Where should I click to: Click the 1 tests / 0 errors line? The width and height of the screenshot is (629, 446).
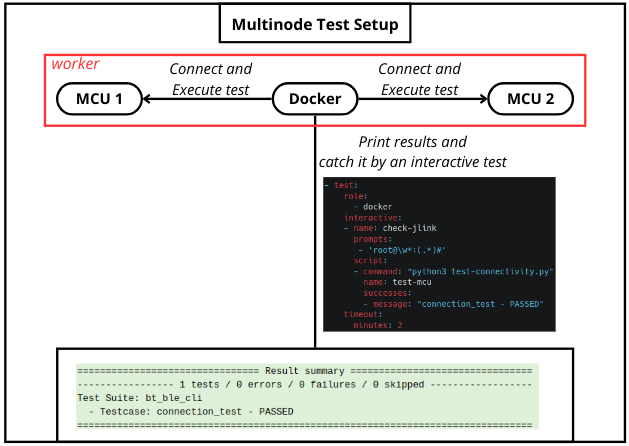click(304, 384)
